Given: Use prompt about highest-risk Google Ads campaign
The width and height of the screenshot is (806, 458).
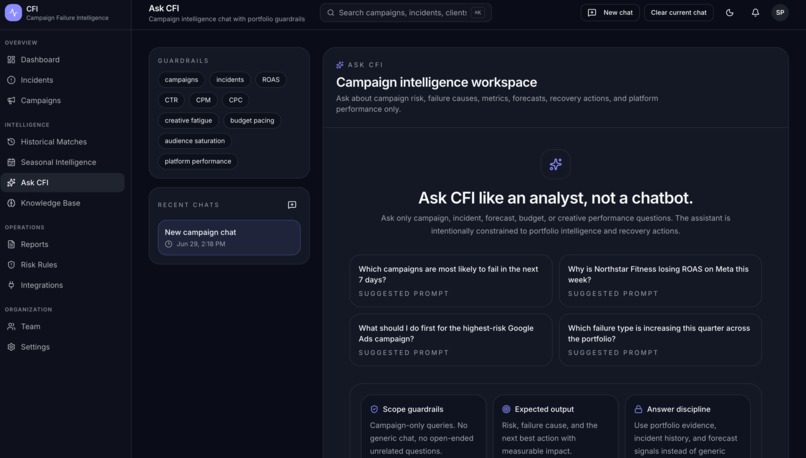Looking at the screenshot, I should tap(451, 340).
